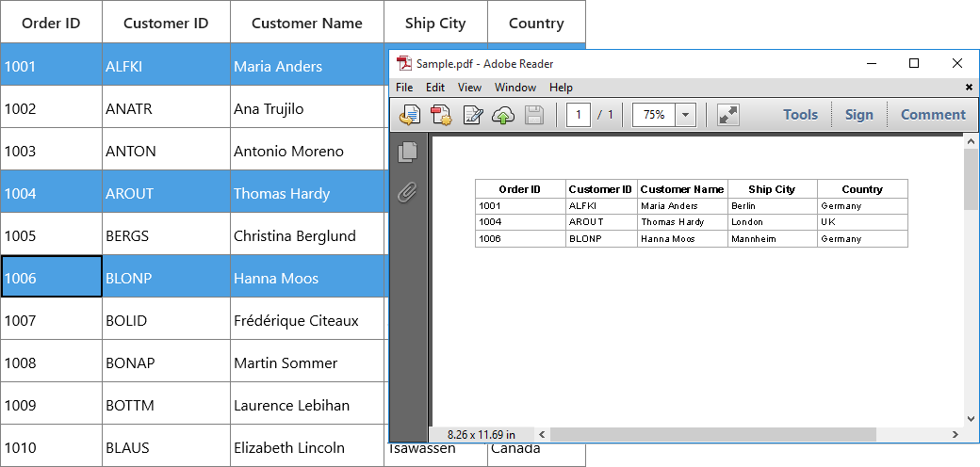The width and height of the screenshot is (980, 467).
Task: Click the horizontal scrollbar left arrow
Action: click(x=542, y=435)
